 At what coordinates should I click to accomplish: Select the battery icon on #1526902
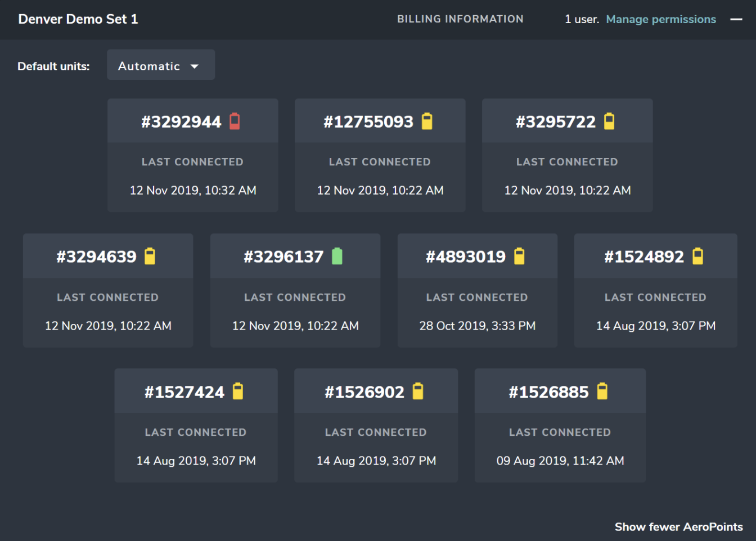click(418, 391)
